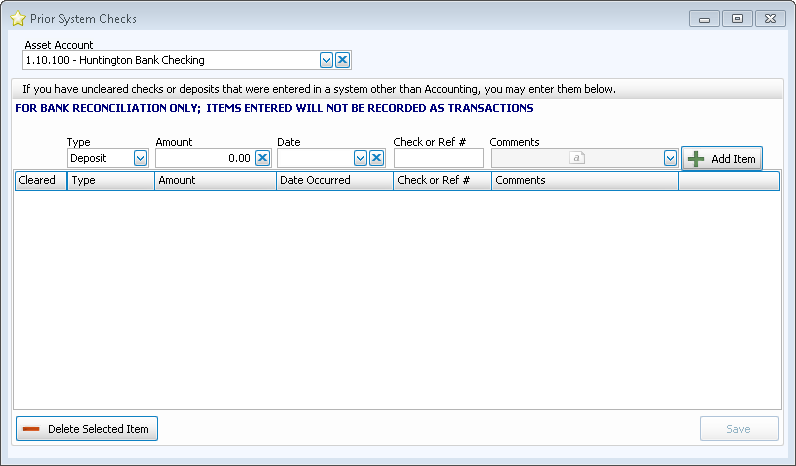Click into the Amount input field
The image size is (796, 466).
click(x=204, y=158)
